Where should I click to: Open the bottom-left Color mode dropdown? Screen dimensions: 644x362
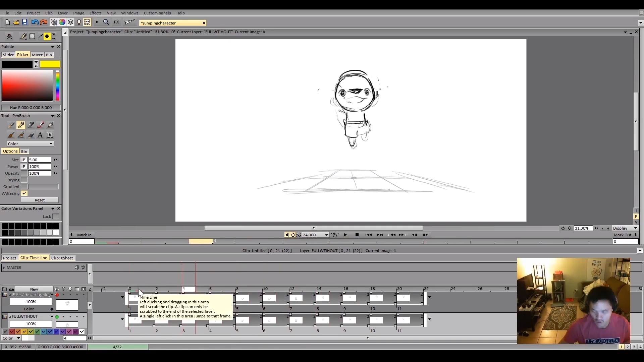click(x=11, y=338)
